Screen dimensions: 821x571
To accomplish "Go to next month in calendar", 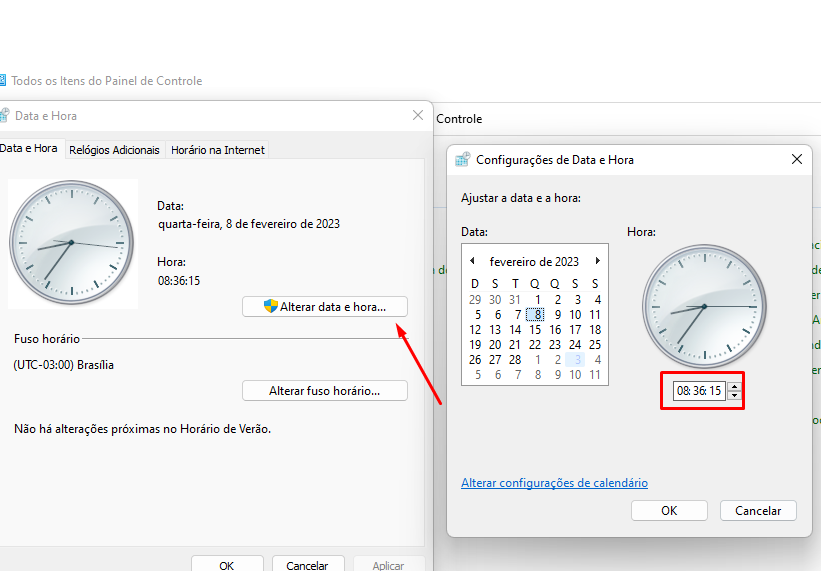I will (597, 261).
